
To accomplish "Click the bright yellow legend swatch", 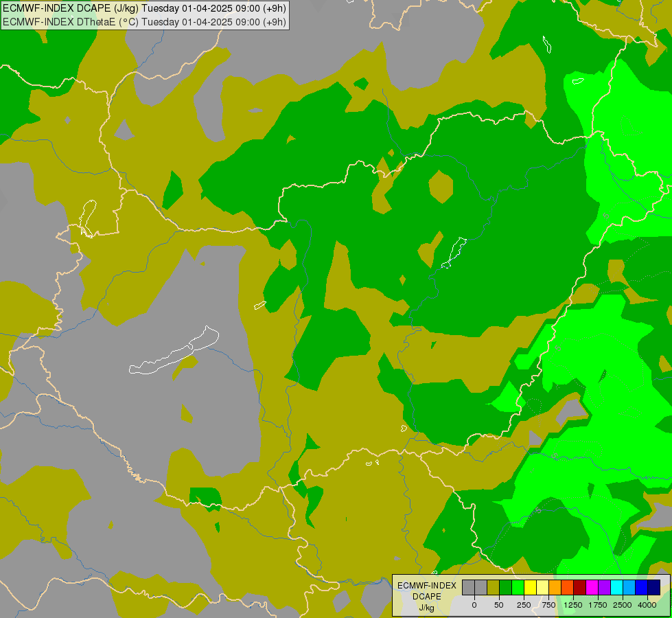I will 530,587.
